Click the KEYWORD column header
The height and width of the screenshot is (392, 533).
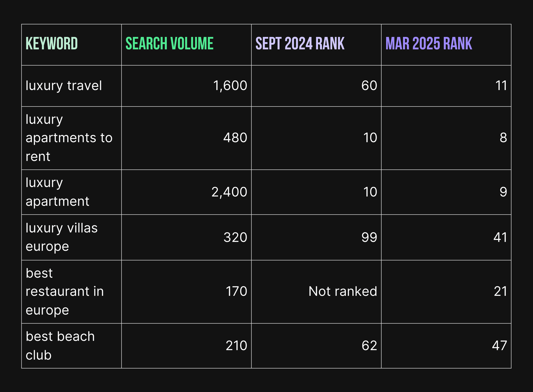[52, 44]
